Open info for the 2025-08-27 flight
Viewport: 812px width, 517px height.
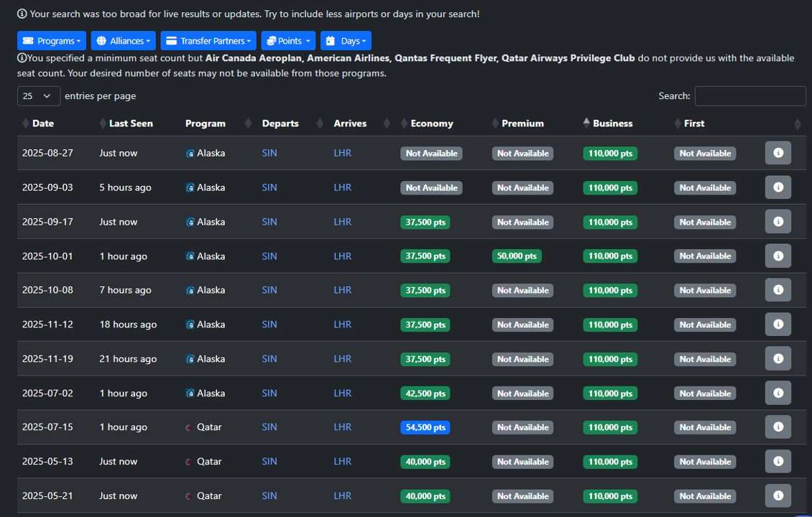[778, 153]
